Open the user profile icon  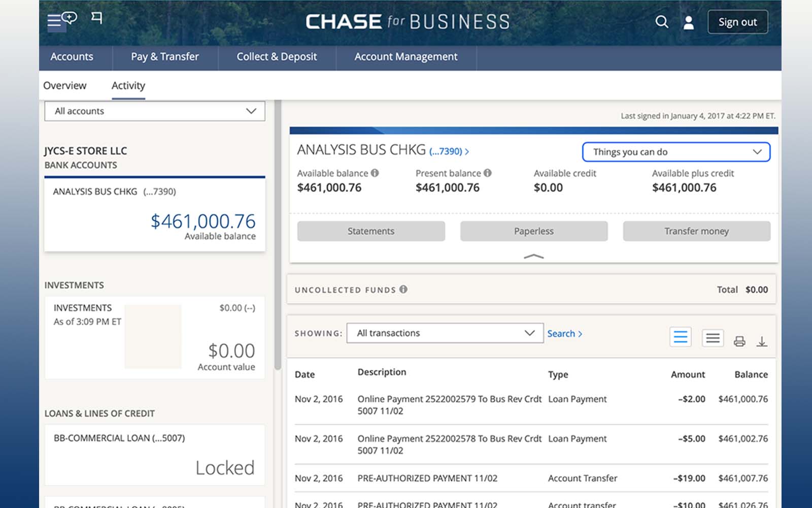click(689, 22)
